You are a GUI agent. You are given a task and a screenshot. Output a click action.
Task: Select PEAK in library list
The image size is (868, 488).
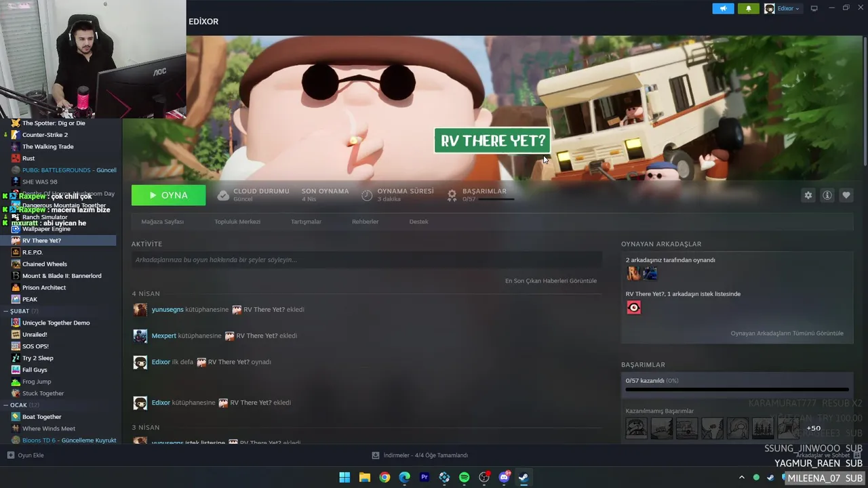[x=30, y=300]
